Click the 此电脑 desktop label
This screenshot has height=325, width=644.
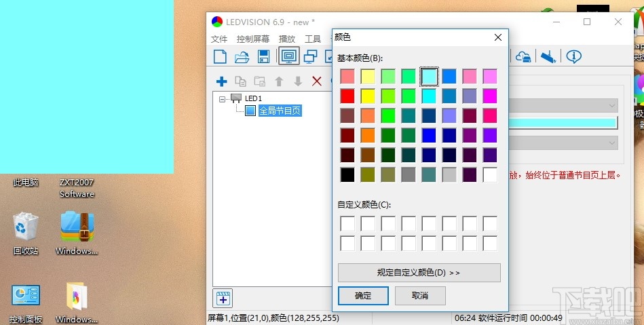coord(26,182)
